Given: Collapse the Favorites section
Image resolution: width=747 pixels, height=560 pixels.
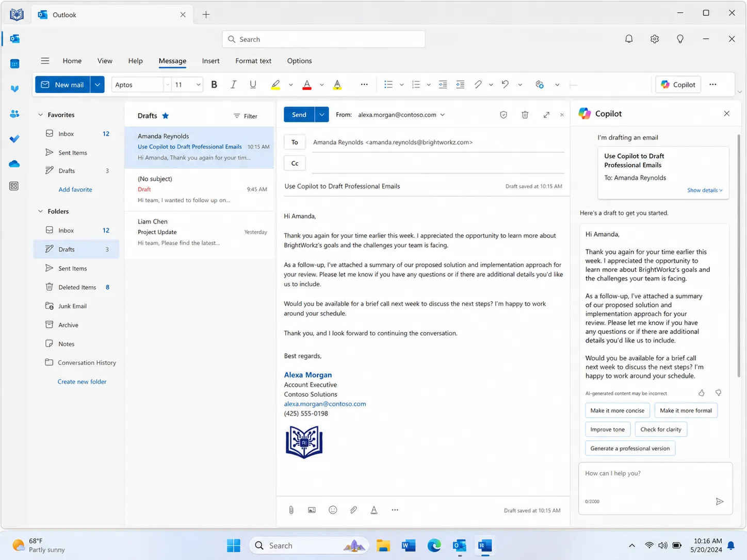Looking at the screenshot, I should click(40, 115).
